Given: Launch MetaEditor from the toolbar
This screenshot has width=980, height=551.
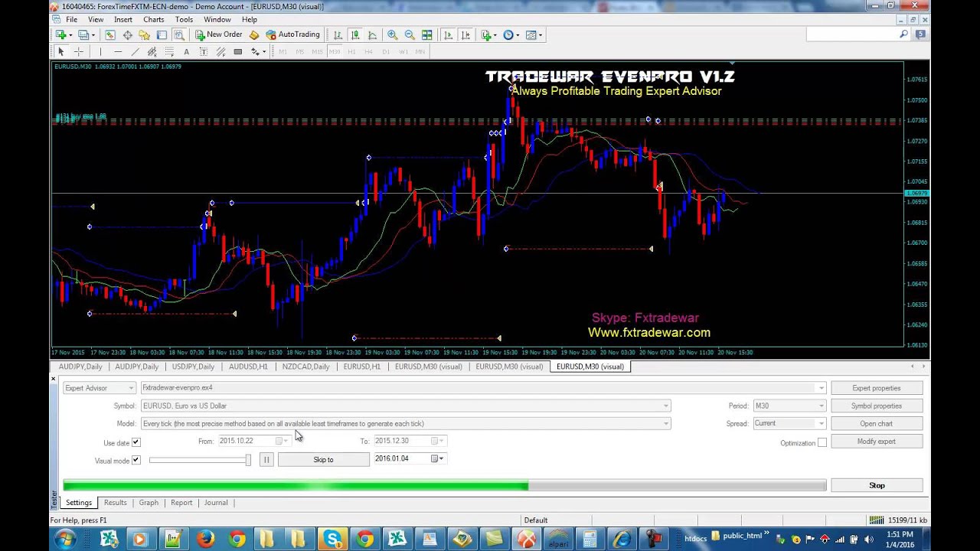Looking at the screenshot, I should pos(254,34).
